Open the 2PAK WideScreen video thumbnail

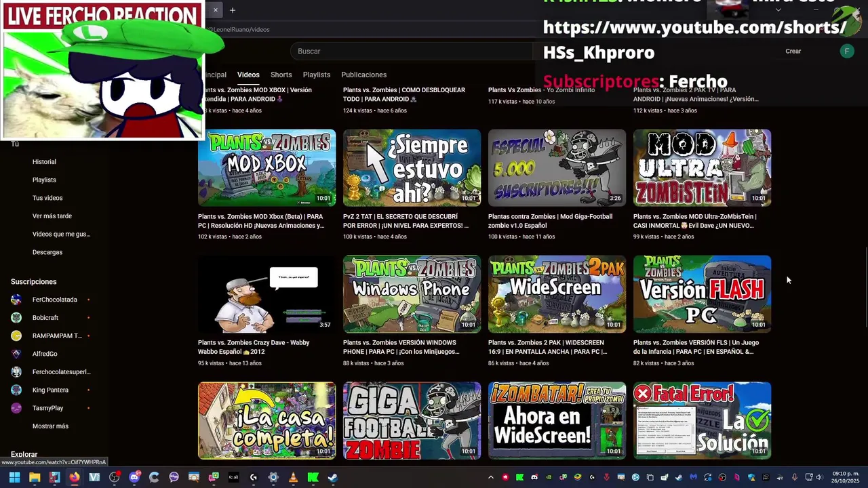point(557,293)
